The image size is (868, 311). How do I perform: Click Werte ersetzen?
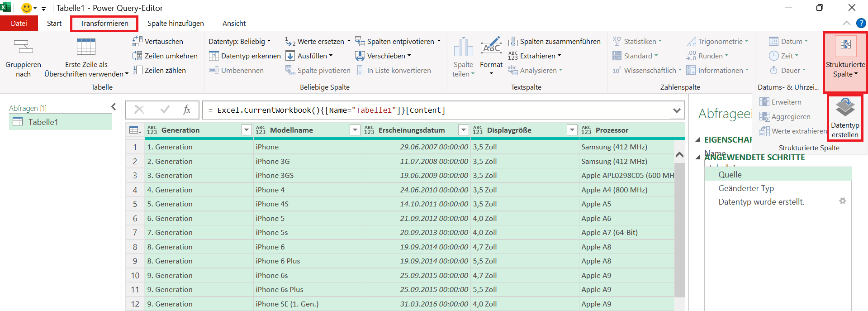pos(318,41)
